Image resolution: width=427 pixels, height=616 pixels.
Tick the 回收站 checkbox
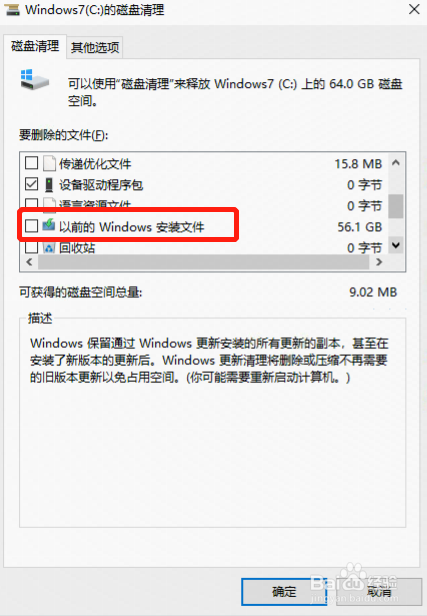pos(31,248)
